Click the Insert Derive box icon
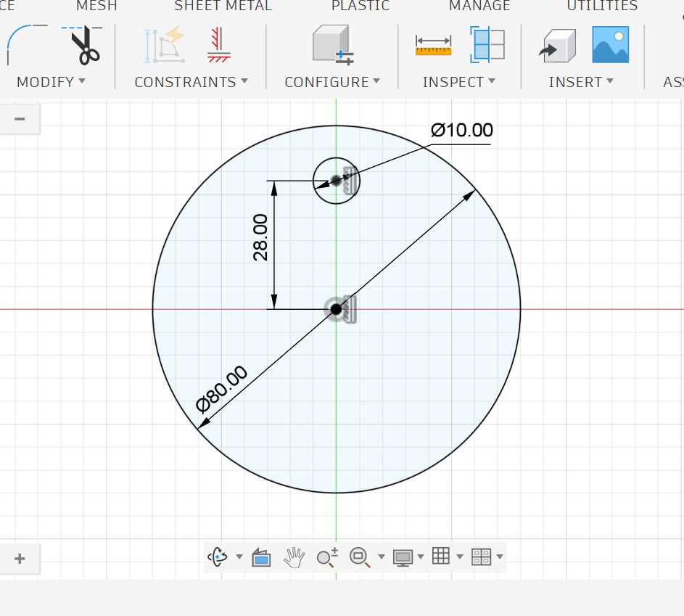 pos(558,46)
